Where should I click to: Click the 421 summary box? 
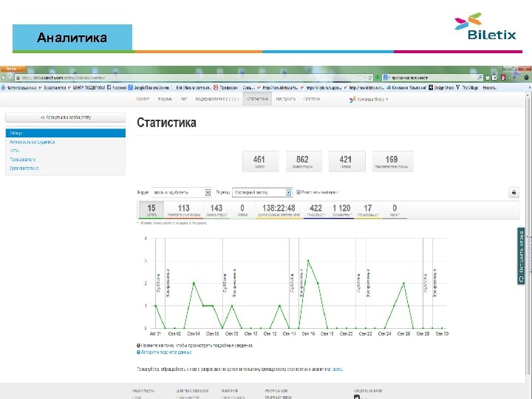(347, 162)
